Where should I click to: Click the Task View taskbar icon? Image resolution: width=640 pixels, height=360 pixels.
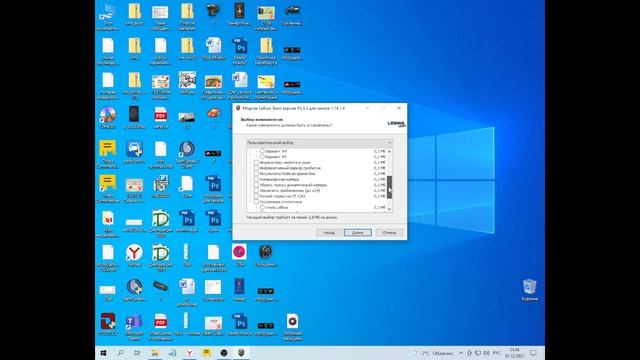[137, 353]
